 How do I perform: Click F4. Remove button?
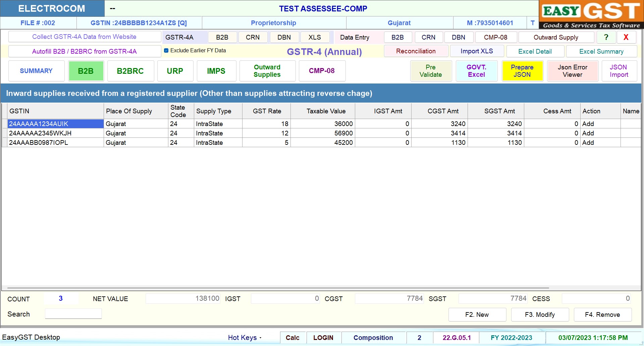pyautogui.click(x=602, y=314)
